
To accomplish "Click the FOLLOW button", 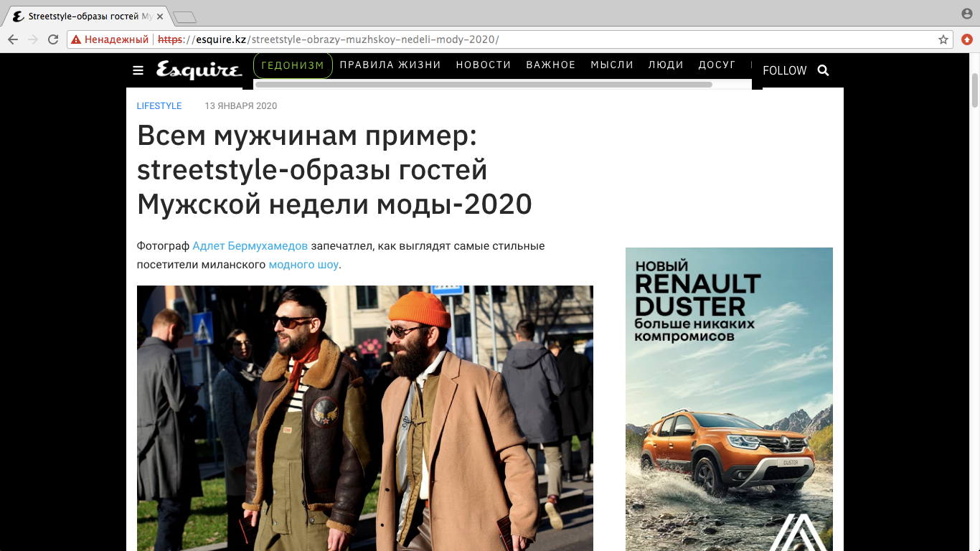I will pos(784,70).
